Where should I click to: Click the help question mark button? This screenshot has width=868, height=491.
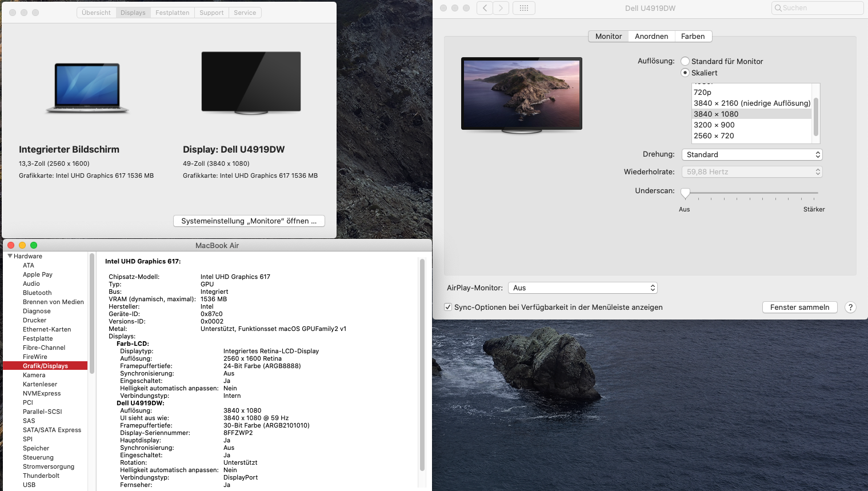[850, 308]
